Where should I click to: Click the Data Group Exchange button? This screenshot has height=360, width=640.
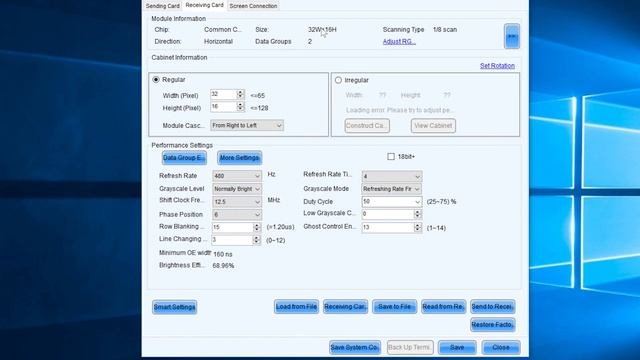click(x=184, y=158)
